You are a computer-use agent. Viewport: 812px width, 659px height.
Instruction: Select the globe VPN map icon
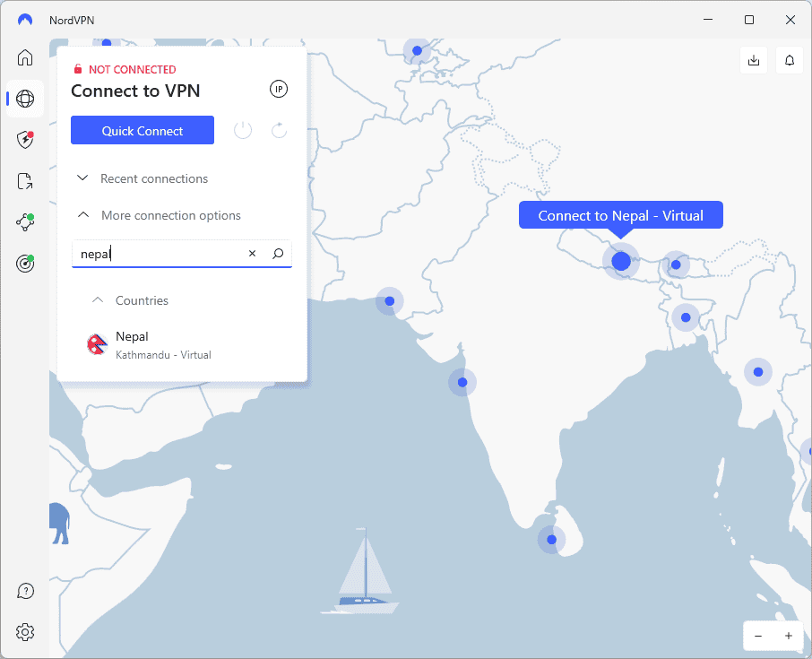[25, 99]
